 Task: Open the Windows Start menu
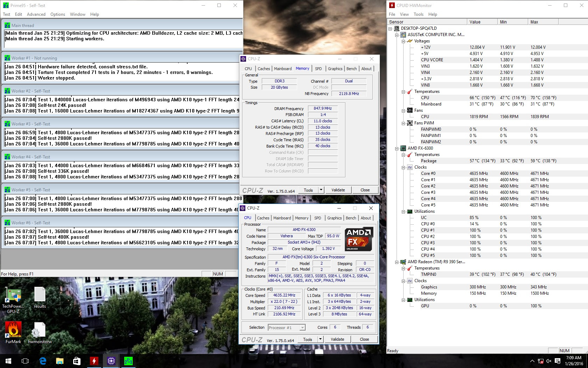pyautogui.click(x=8, y=361)
